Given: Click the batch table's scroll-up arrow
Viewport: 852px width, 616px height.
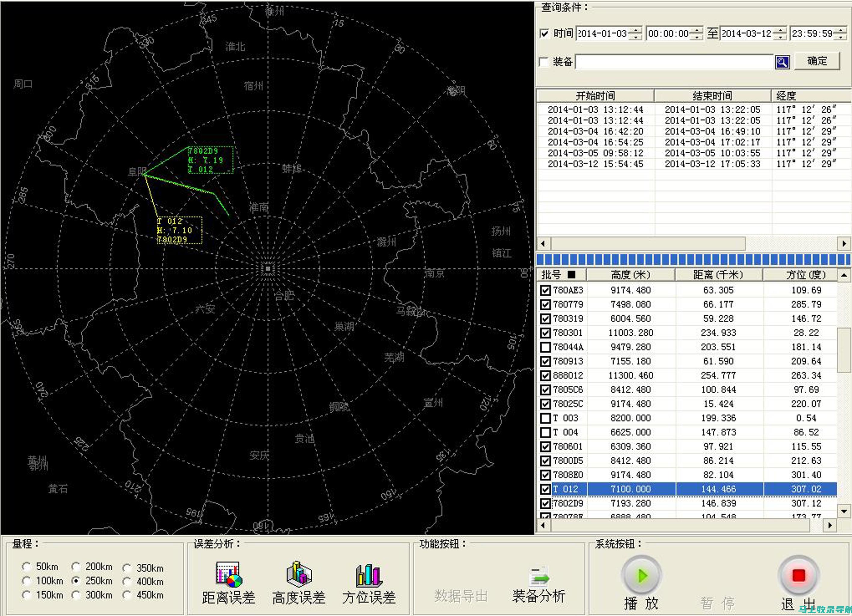Looking at the screenshot, I should [x=844, y=275].
